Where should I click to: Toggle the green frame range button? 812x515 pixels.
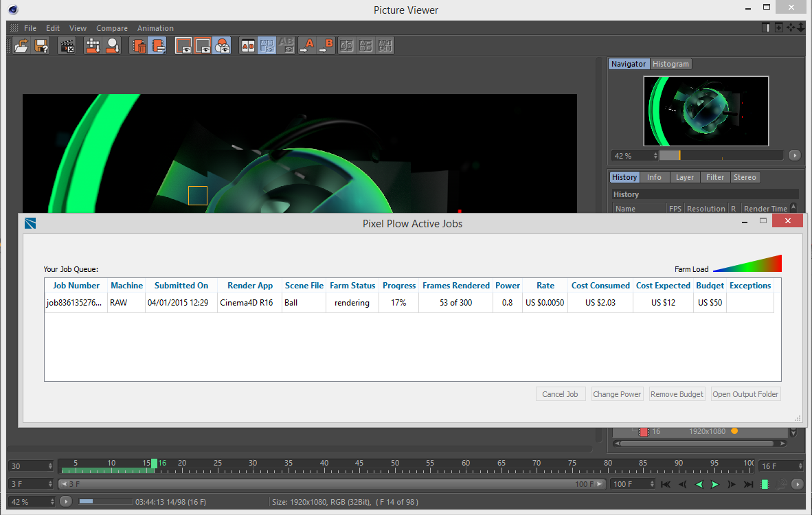(x=765, y=484)
